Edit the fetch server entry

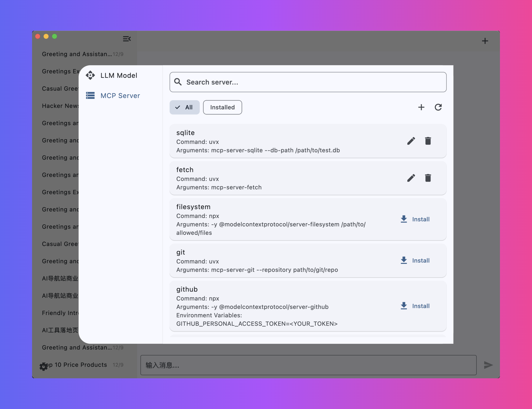coord(411,178)
